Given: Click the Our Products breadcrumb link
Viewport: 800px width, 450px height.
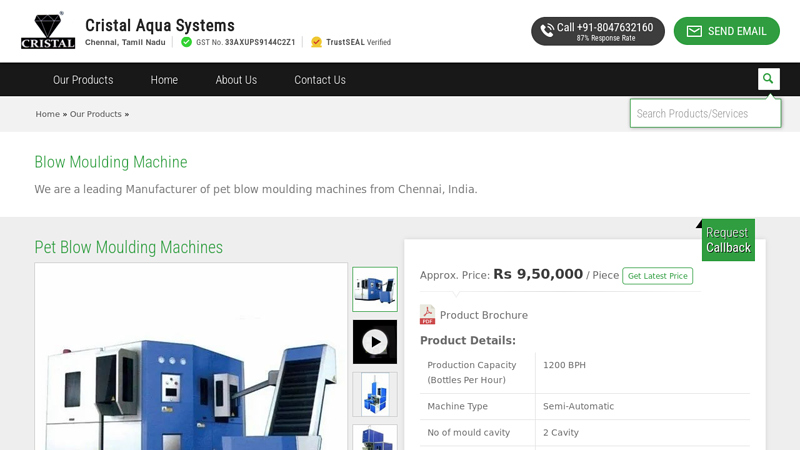Looking at the screenshot, I should click(x=95, y=114).
